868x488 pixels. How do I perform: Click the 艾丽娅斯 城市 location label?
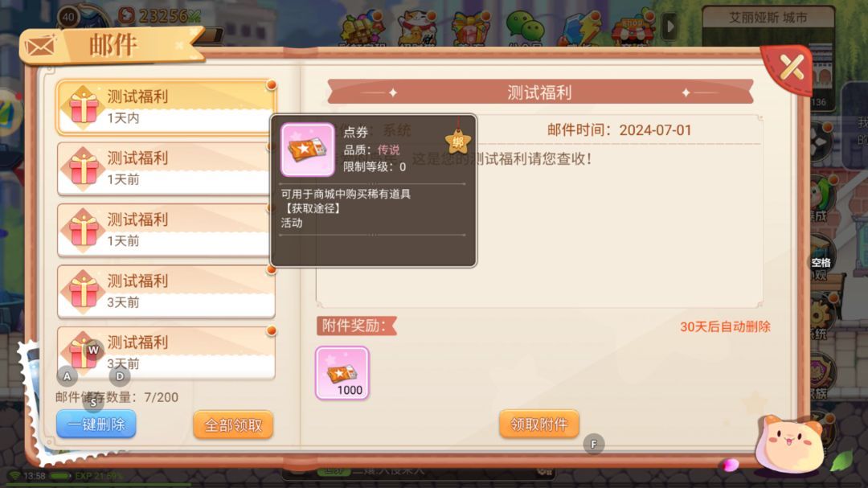pyautogui.click(x=768, y=18)
